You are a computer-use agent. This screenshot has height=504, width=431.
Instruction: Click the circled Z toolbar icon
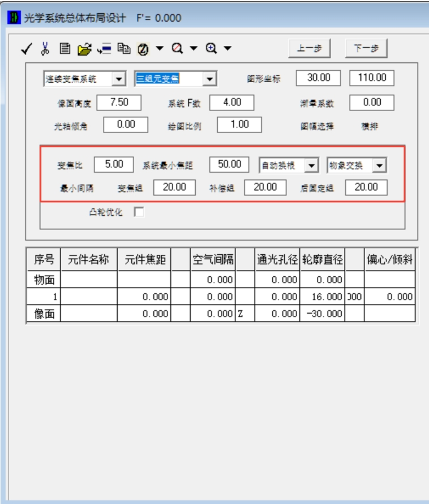[143, 49]
